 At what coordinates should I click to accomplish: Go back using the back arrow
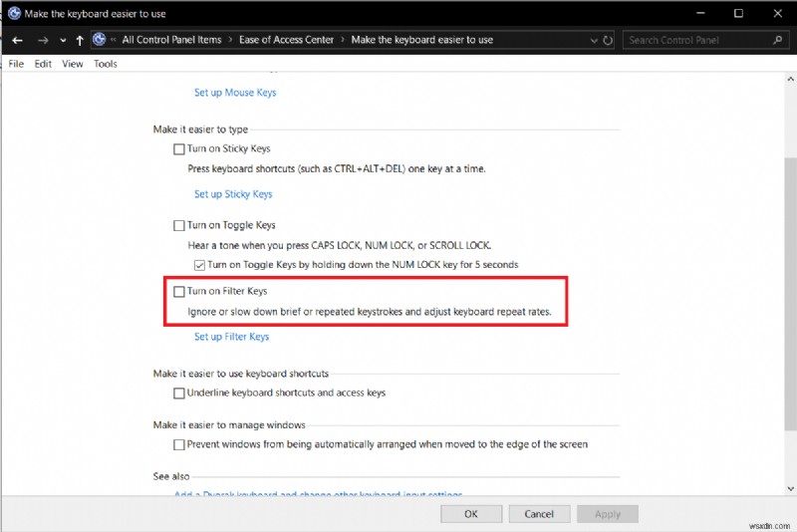click(17, 40)
